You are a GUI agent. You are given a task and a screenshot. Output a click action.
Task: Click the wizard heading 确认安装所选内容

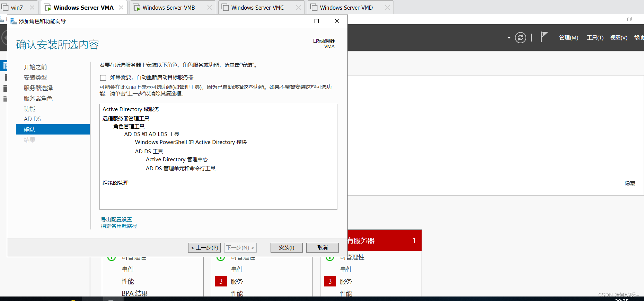pos(58,45)
